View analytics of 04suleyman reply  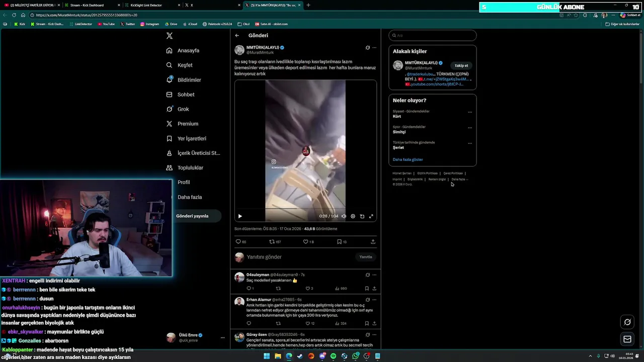[341, 289]
